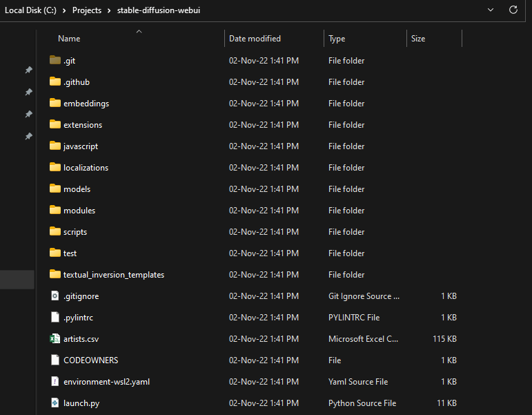
Task: Click the artists.csv Excel icon
Action: click(x=55, y=338)
